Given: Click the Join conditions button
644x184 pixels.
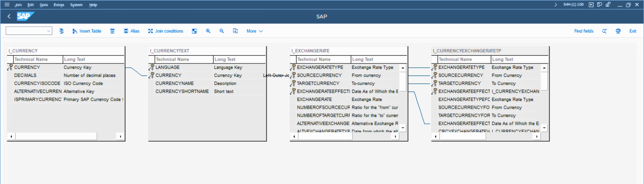Looking at the screenshot, I should click(x=165, y=31).
